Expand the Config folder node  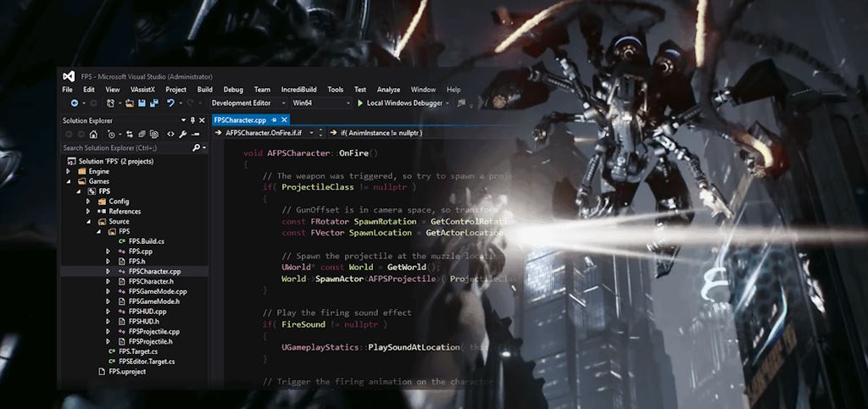coord(88,202)
